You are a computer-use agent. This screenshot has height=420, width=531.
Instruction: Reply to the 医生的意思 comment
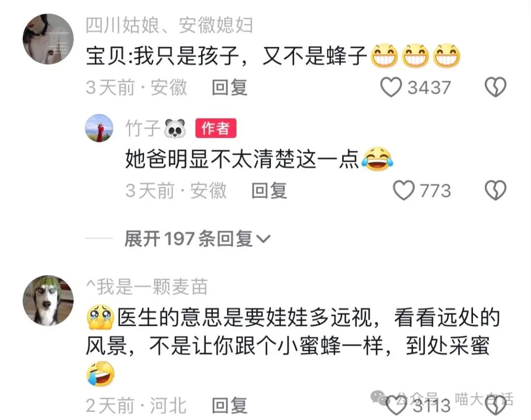point(229,405)
